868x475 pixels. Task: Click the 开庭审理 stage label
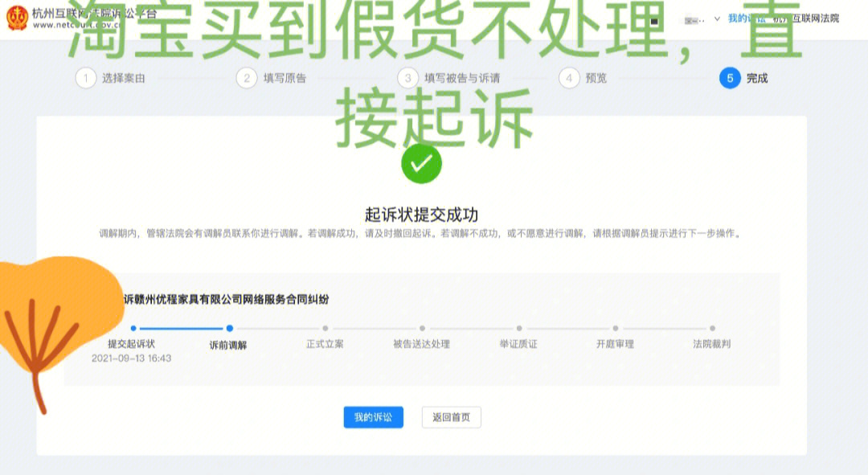[x=615, y=344]
